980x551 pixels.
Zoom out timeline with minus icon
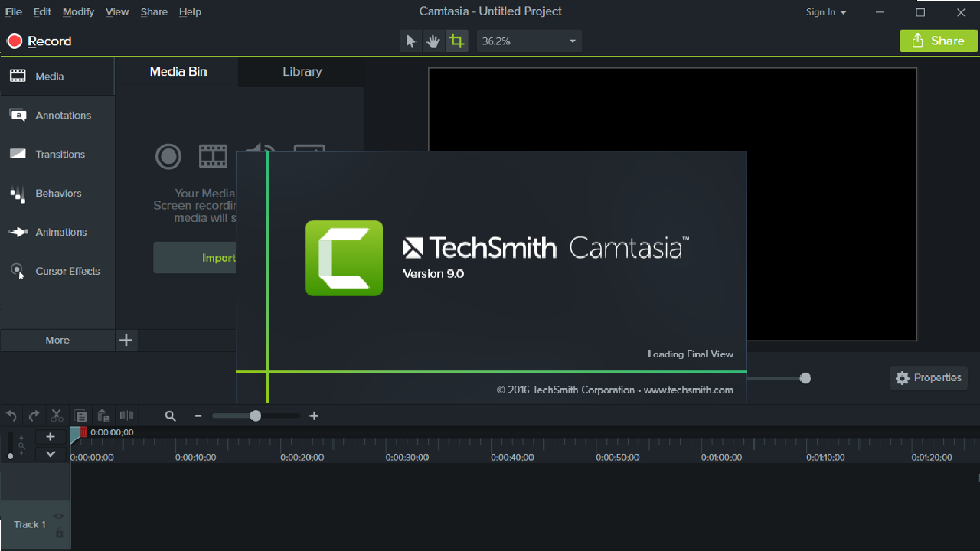pos(198,416)
